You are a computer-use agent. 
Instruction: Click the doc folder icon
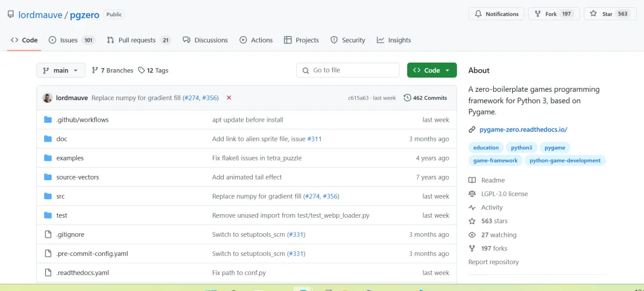coord(48,139)
